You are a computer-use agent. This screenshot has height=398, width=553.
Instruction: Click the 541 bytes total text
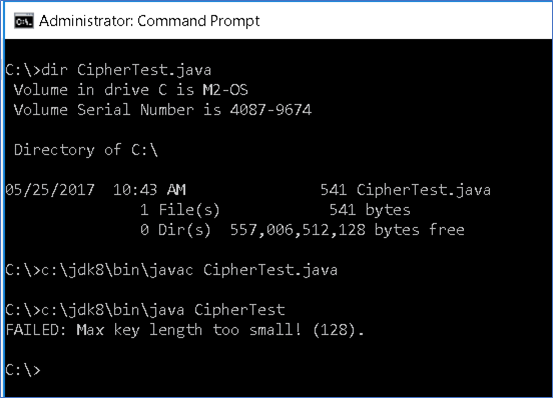(x=370, y=210)
